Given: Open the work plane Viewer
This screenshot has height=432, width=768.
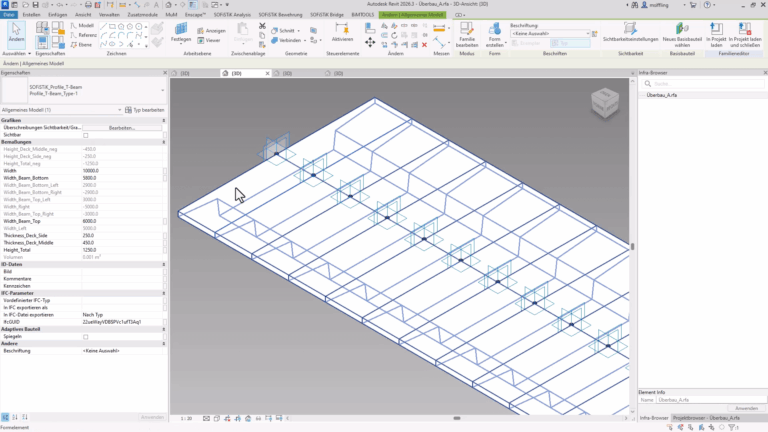Looking at the screenshot, I should [209, 40].
